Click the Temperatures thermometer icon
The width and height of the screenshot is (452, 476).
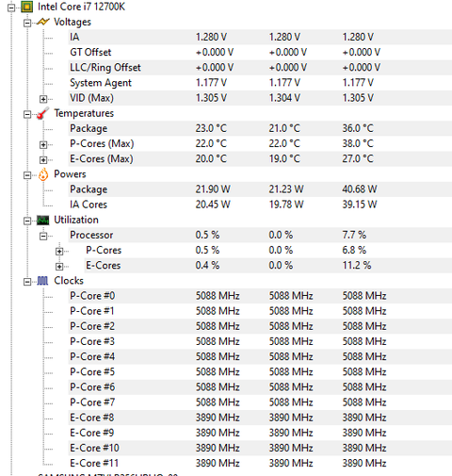click(x=43, y=113)
